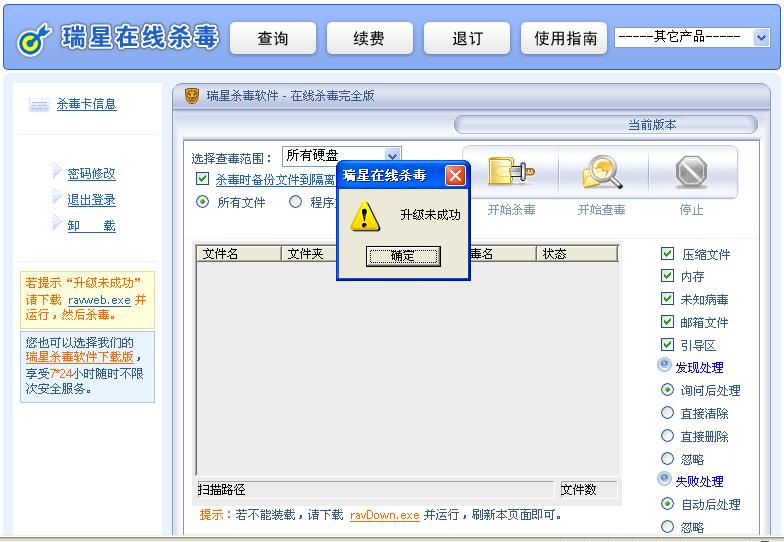Click the 开始杀毒 syringe icon
Viewport: 784px width, 542px height.
(x=510, y=172)
